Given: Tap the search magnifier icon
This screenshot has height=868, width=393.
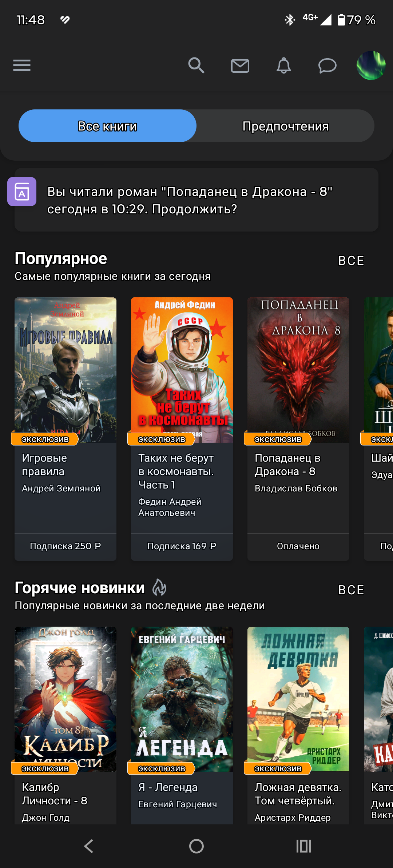Looking at the screenshot, I should click(196, 65).
